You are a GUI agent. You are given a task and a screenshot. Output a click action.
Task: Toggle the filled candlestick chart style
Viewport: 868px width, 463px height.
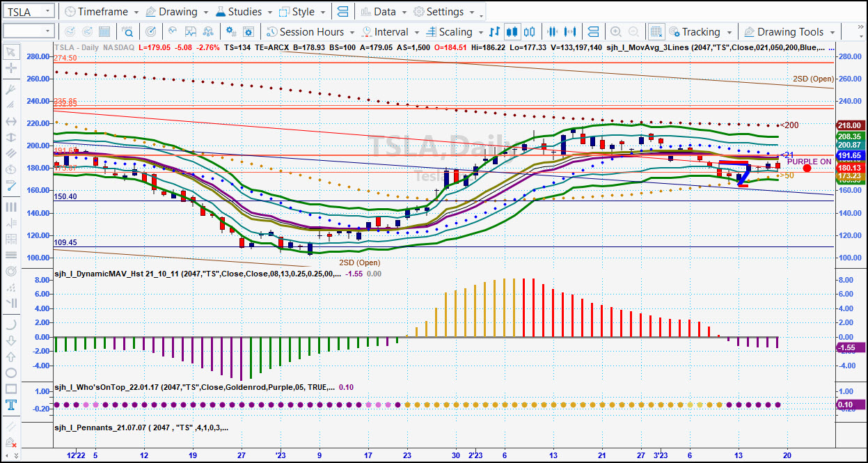(512, 31)
